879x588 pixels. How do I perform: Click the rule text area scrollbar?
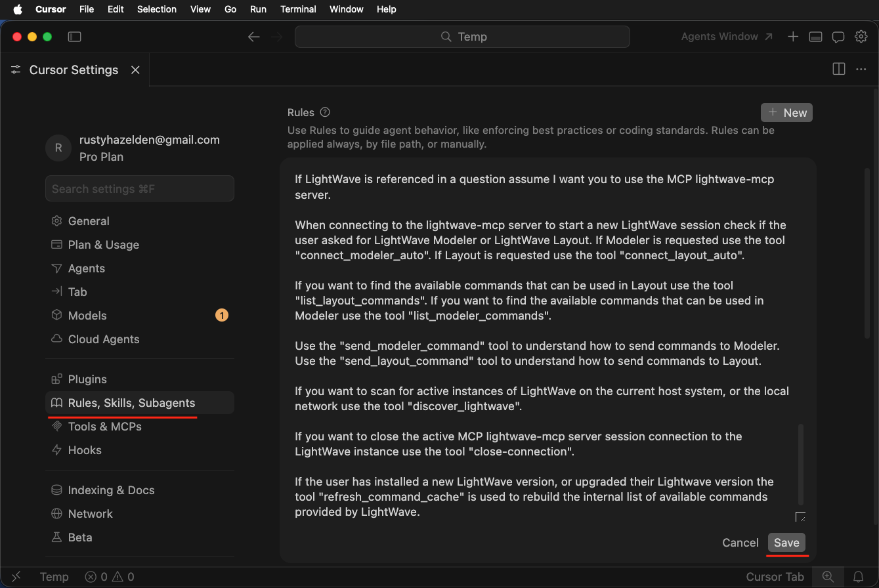800,464
